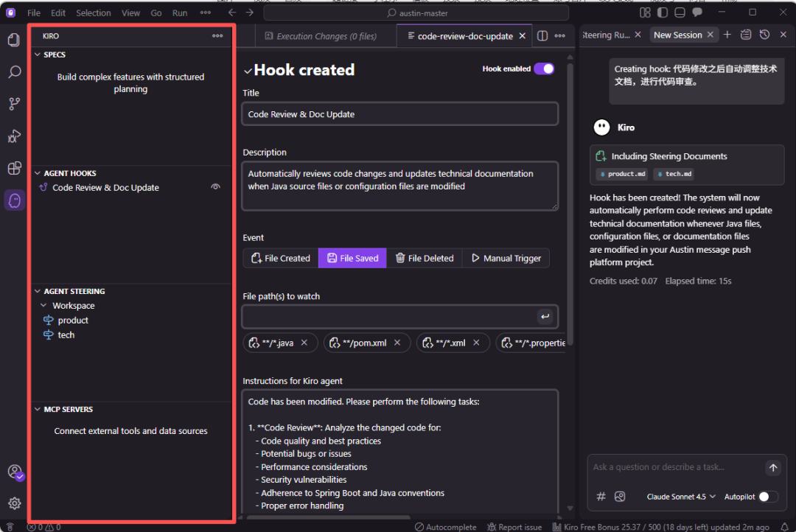Toggle the Autopilot switch
This screenshot has width=796, height=532.
tap(768, 497)
